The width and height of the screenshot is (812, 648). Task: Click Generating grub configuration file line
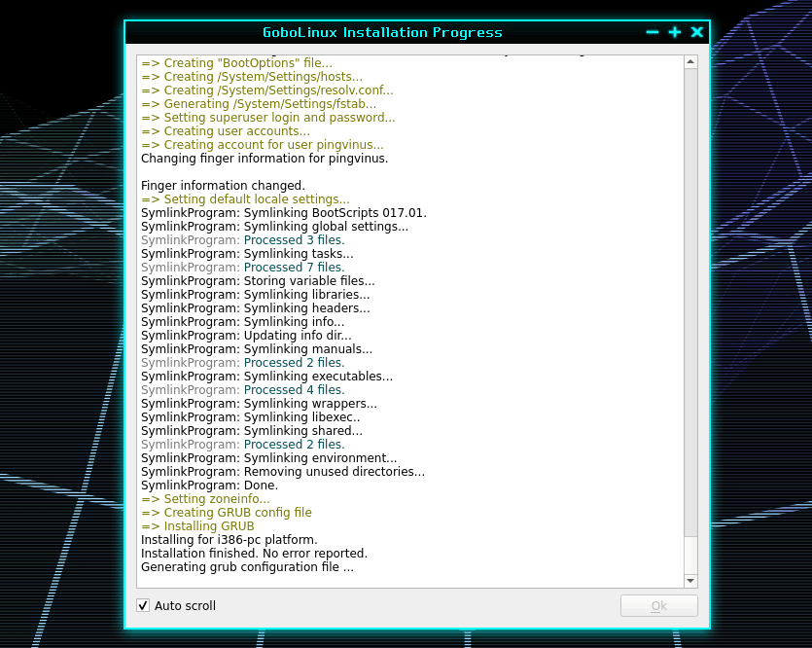click(x=248, y=567)
